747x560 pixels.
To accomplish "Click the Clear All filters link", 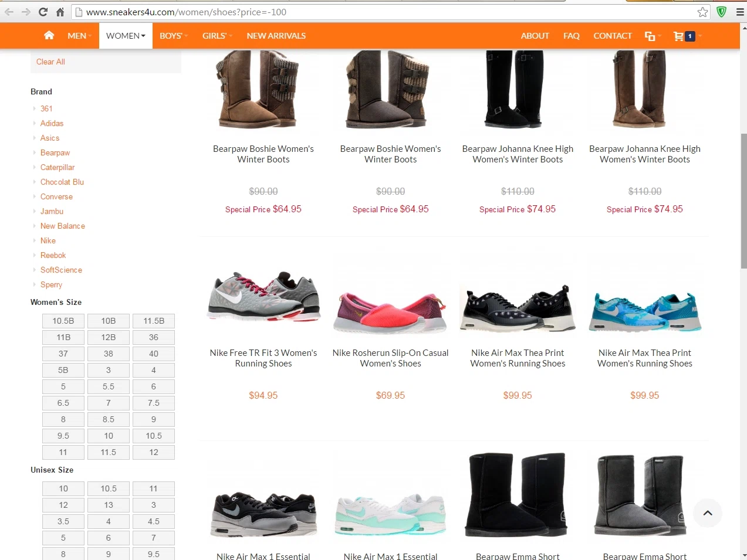I will [x=50, y=62].
